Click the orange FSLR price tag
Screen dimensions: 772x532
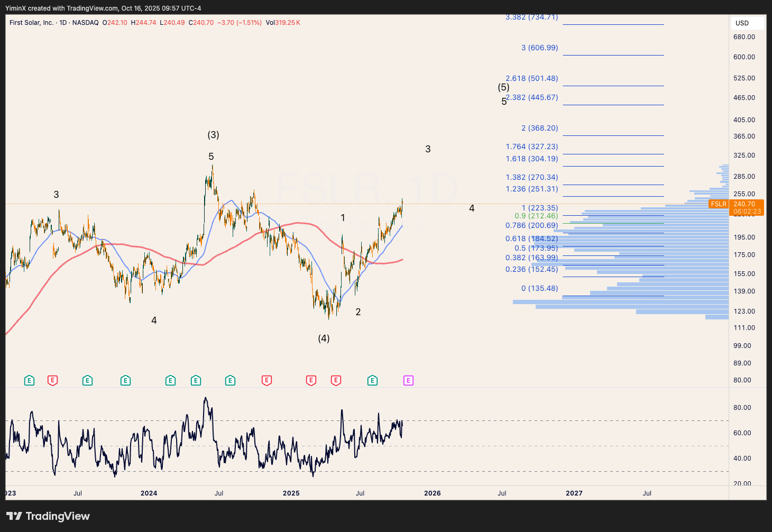[x=719, y=204]
